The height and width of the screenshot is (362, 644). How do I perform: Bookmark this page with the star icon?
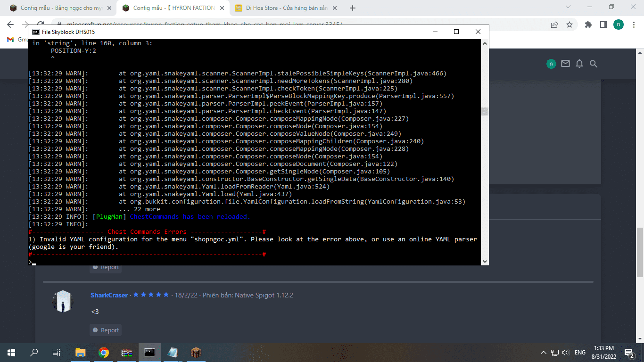570,25
